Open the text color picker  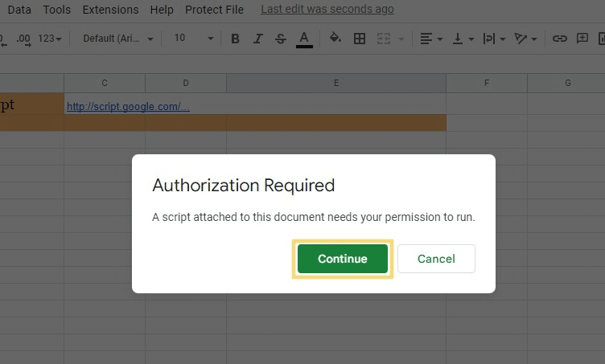pos(304,39)
